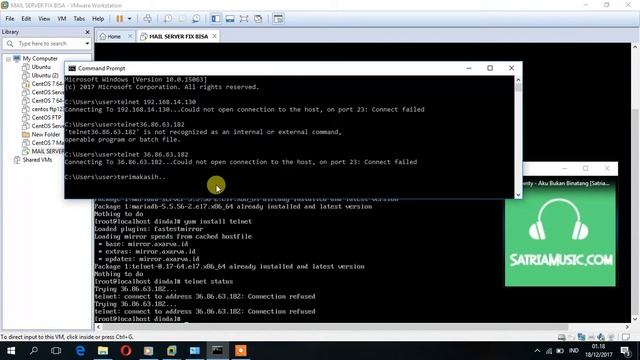Image resolution: width=640 pixels, height=360 pixels.
Task: Click the VM horizontal scrollbar right arrow
Action: (x=627, y=327)
